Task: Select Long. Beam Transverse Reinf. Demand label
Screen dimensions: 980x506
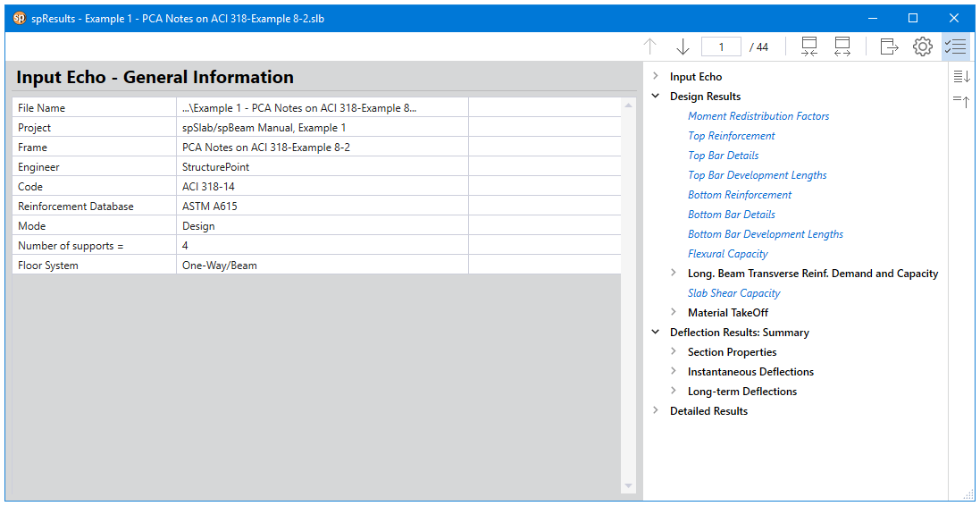Action: coord(813,274)
